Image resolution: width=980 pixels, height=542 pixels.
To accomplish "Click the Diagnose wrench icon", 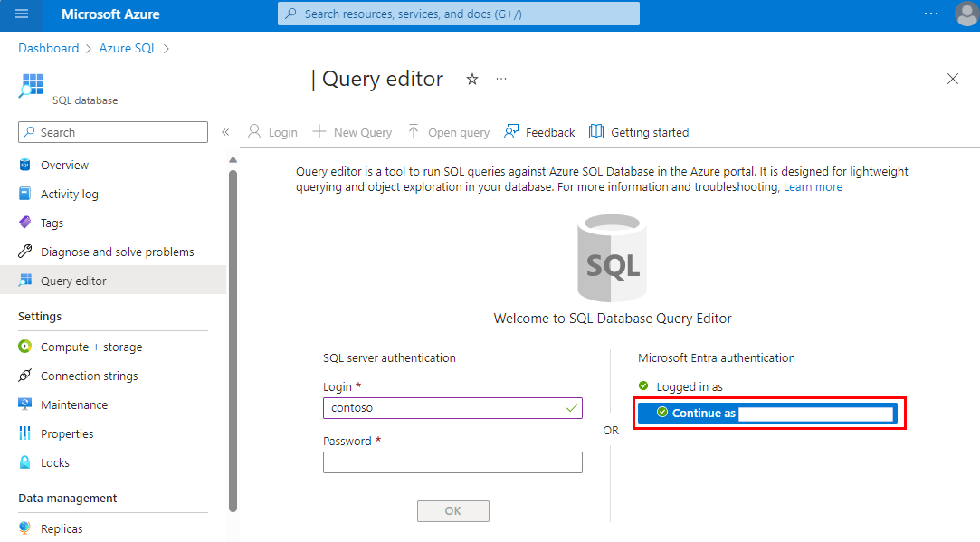I will click(25, 252).
